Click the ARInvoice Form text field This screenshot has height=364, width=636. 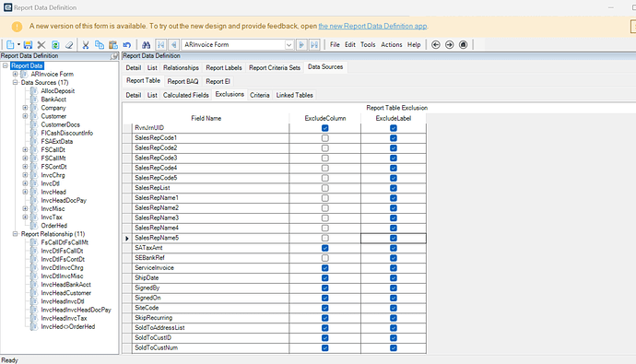click(233, 44)
